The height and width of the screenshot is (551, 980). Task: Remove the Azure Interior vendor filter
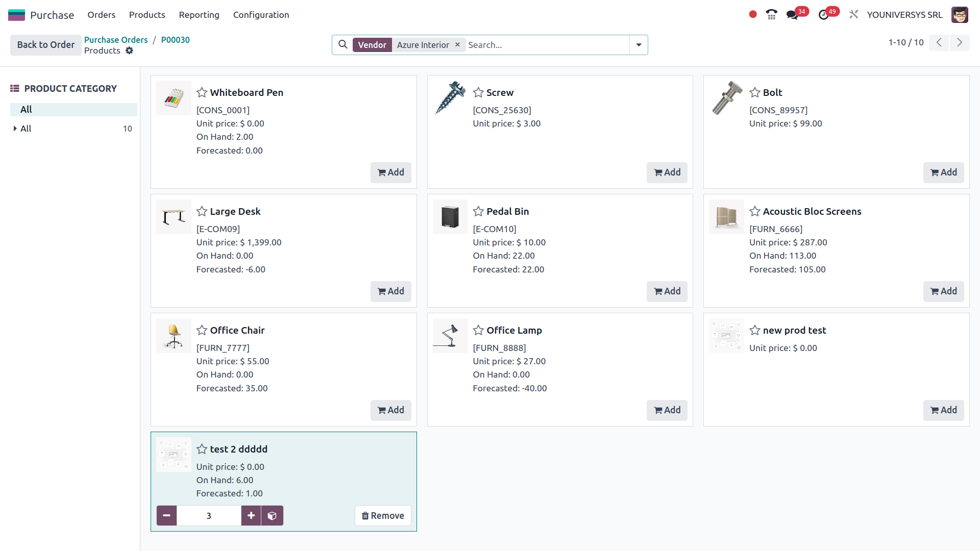click(x=457, y=44)
